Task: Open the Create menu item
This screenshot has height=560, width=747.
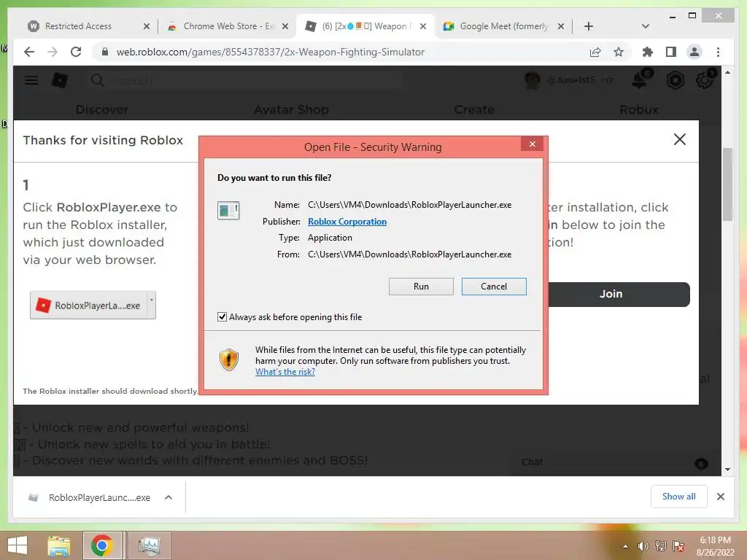Action: pos(474,109)
